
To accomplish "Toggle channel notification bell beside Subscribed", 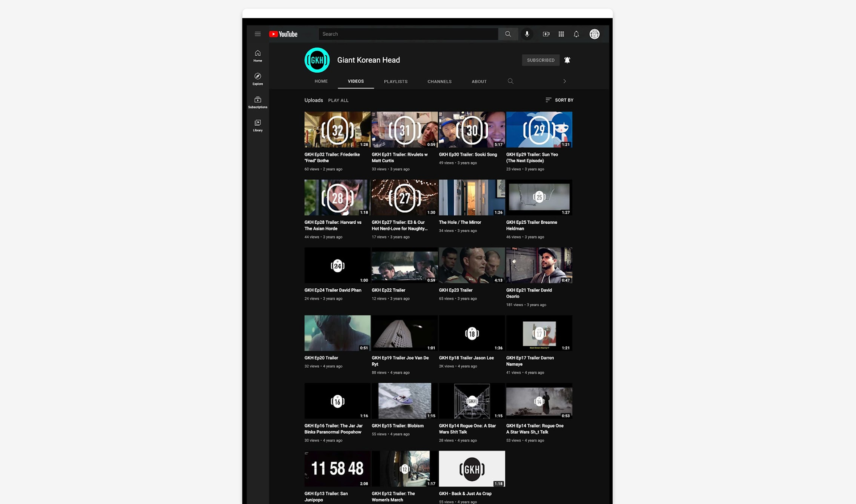I will pos(567,60).
